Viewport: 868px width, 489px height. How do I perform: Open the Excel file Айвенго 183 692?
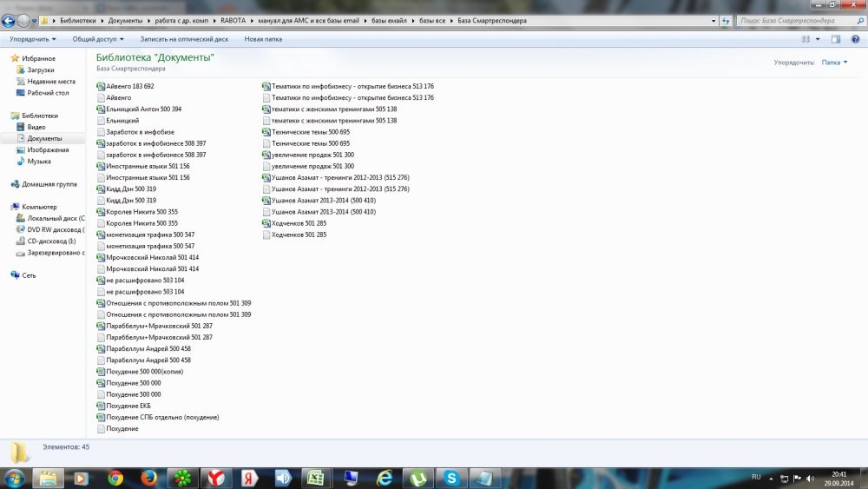click(125, 86)
